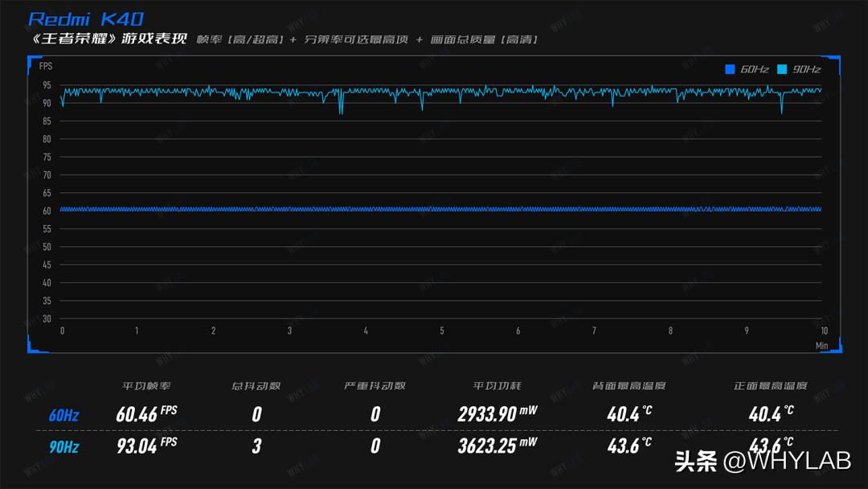Select the 60Hz legend swatch

[729, 69]
